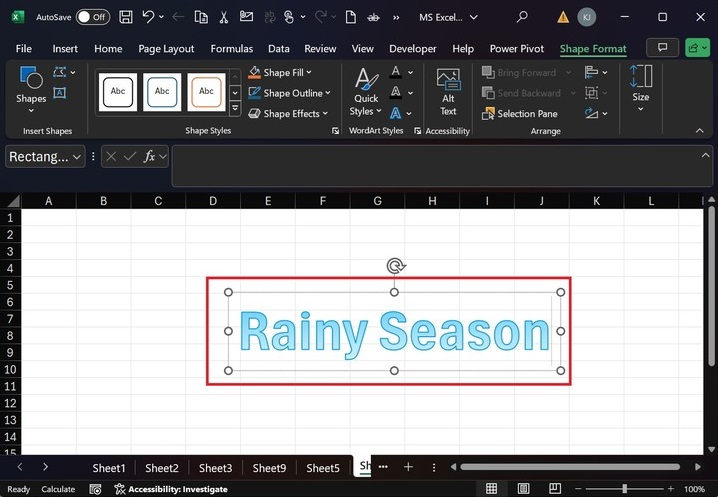Click the yellow warning triangle icon
Image resolution: width=718 pixels, height=497 pixels.
[563, 17]
